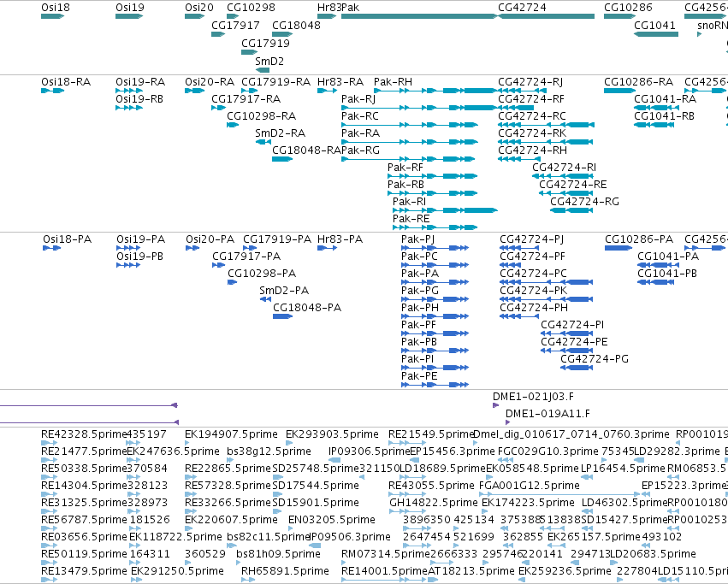Select transcript CG10286-RA
The width and height of the screenshot is (728, 584).
click(x=638, y=82)
